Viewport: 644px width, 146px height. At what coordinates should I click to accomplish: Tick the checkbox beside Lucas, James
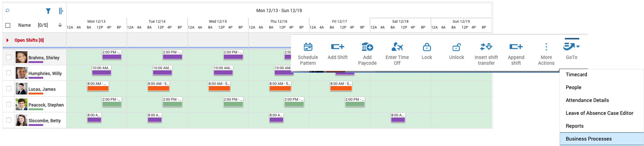point(9,89)
